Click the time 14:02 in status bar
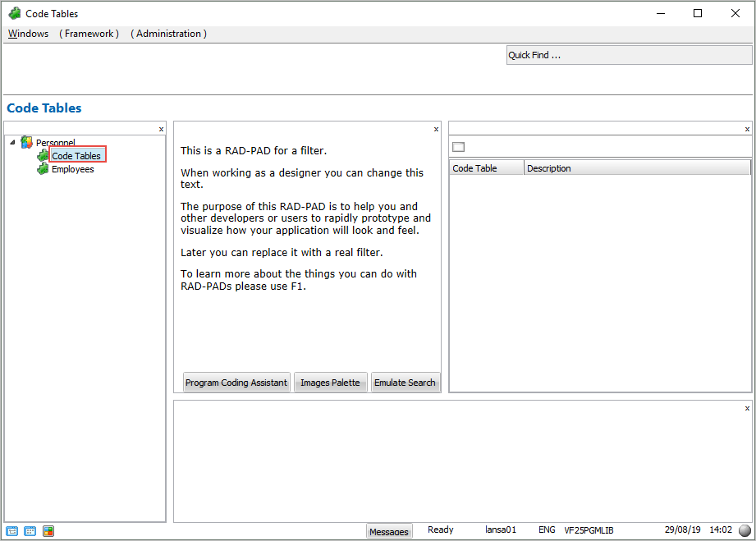Screen dimensions: 756x541 pos(721,530)
